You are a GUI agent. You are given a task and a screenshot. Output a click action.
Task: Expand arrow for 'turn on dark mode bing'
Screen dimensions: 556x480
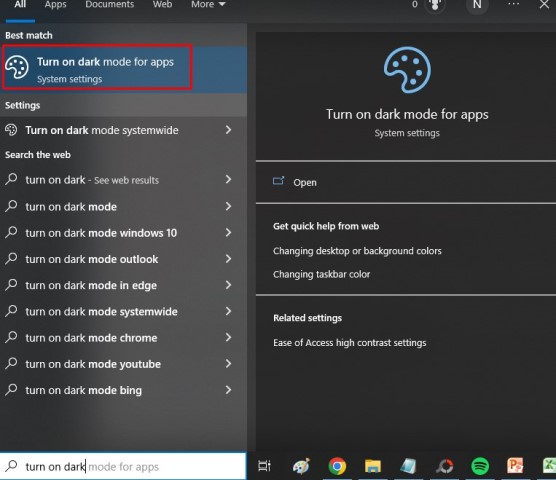point(229,390)
